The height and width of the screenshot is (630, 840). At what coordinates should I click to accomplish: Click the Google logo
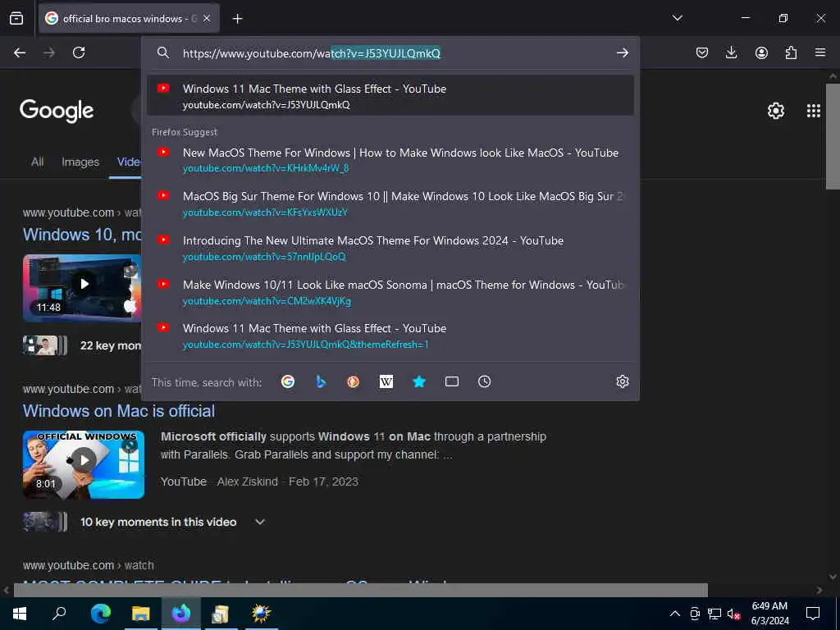coord(57,111)
